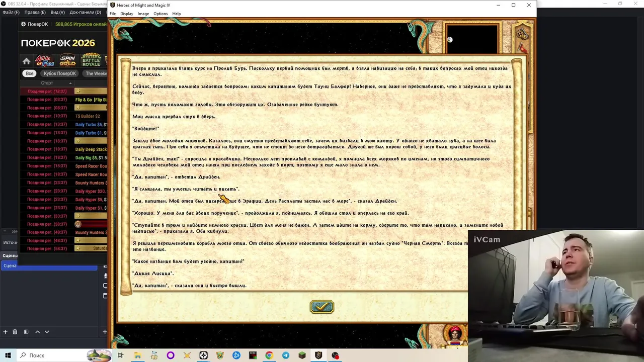Delete the selected scene in OBS

click(x=15, y=332)
